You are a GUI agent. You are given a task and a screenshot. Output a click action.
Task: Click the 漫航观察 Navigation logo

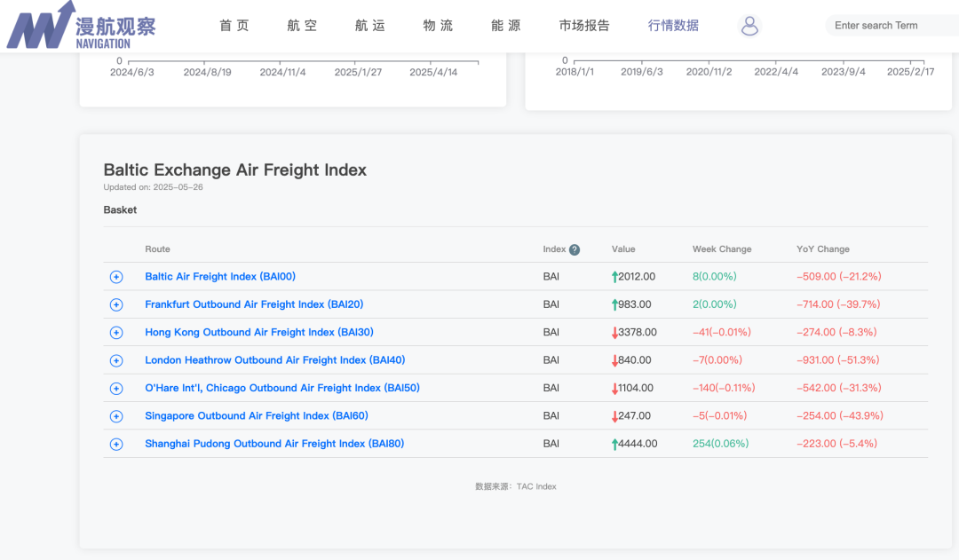82,26
